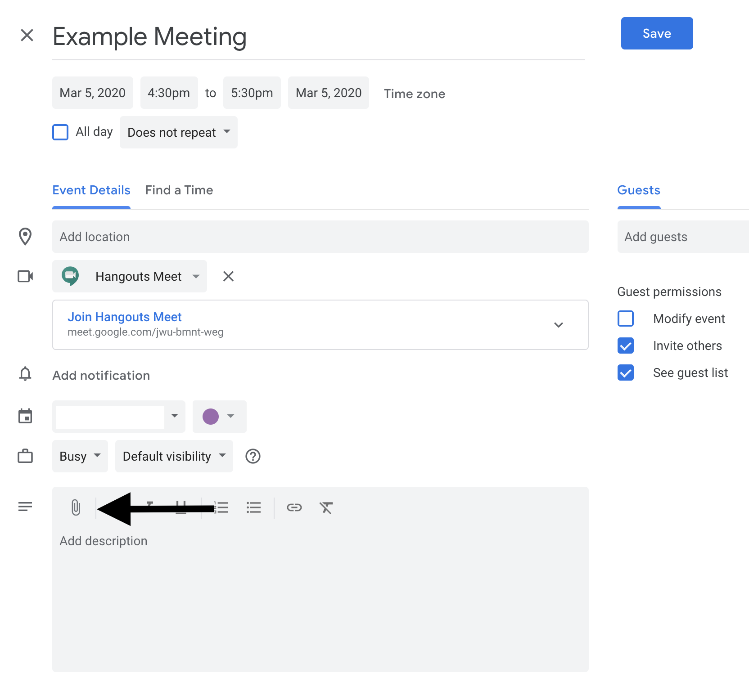Click the location pin icon
The width and height of the screenshot is (749, 700).
(25, 236)
